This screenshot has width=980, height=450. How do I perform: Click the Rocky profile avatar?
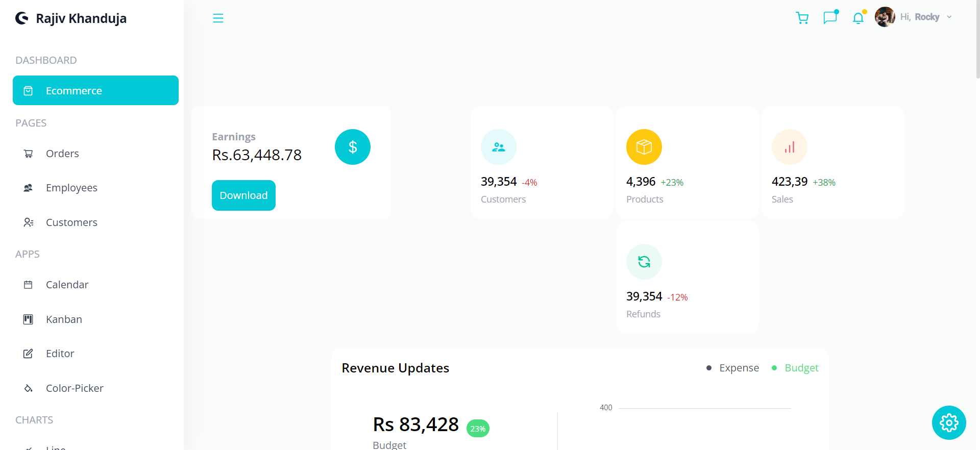pyautogui.click(x=885, y=17)
